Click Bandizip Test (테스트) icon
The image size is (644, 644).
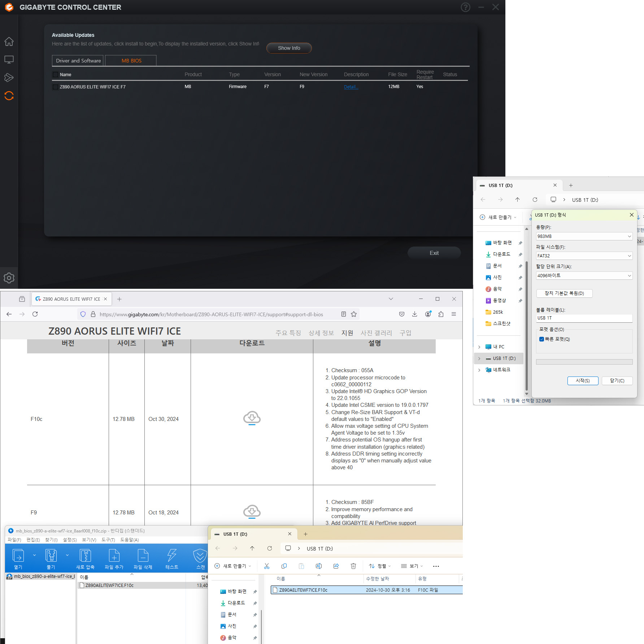click(172, 559)
